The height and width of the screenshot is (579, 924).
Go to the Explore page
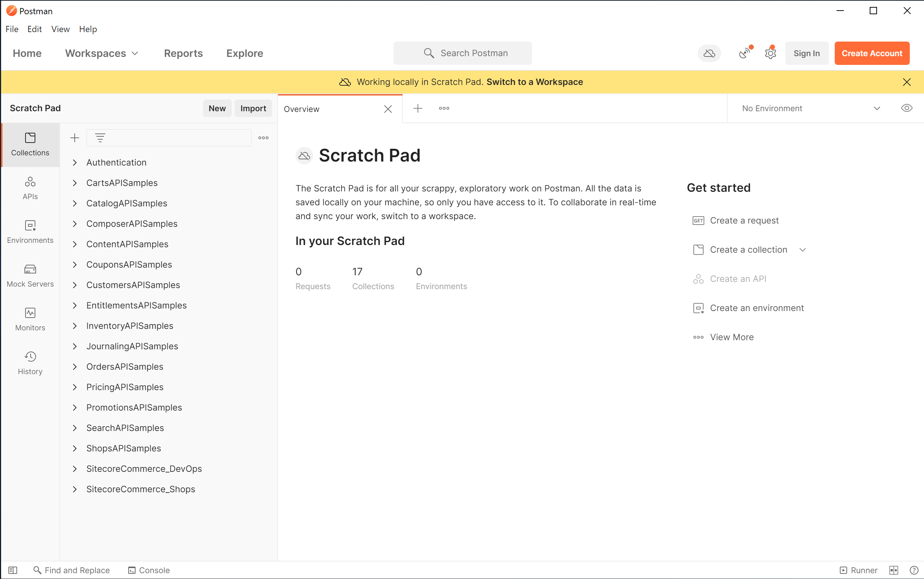pyautogui.click(x=244, y=53)
